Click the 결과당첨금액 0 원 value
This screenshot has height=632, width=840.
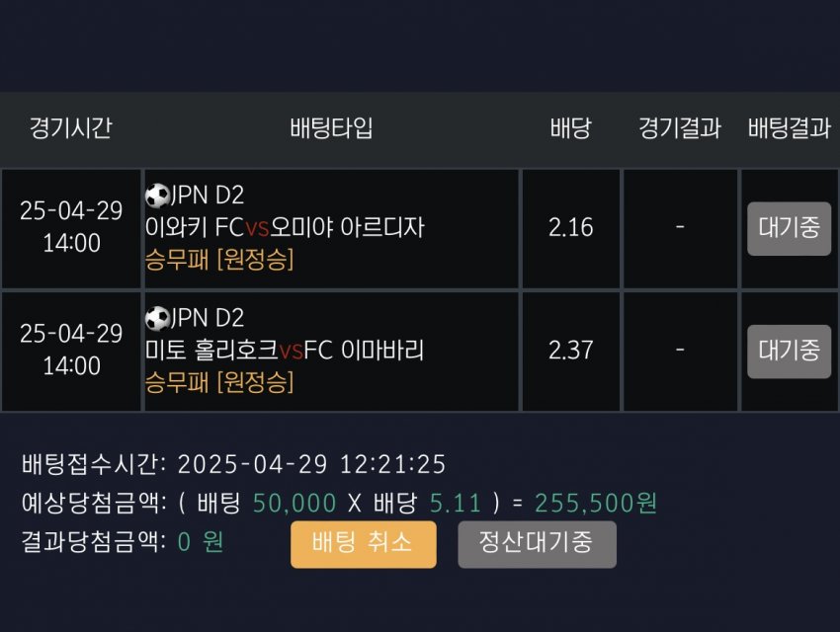[x=201, y=543]
